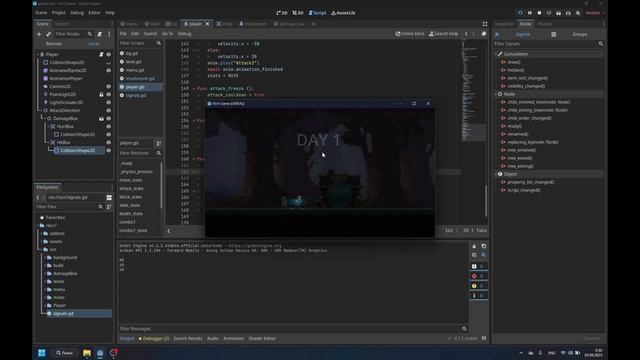640x360 pixels.
Task: Open the Debugger bottom panel
Action: 154,339
